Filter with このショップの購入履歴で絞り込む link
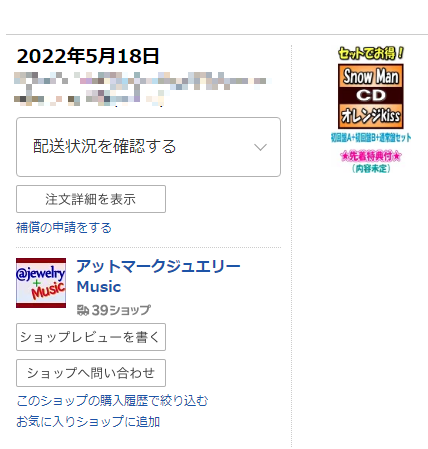The image size is (428, 449). (x=112, y=401)
